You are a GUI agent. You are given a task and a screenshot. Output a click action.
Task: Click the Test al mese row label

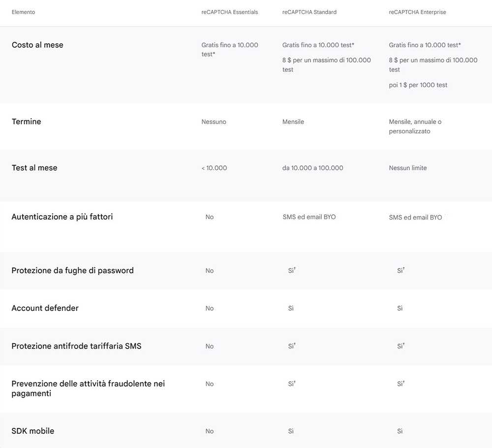(x=34, y=168)
